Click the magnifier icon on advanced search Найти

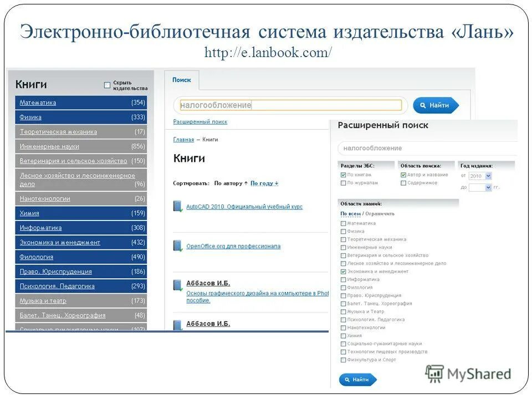click(x=346, y=381)
